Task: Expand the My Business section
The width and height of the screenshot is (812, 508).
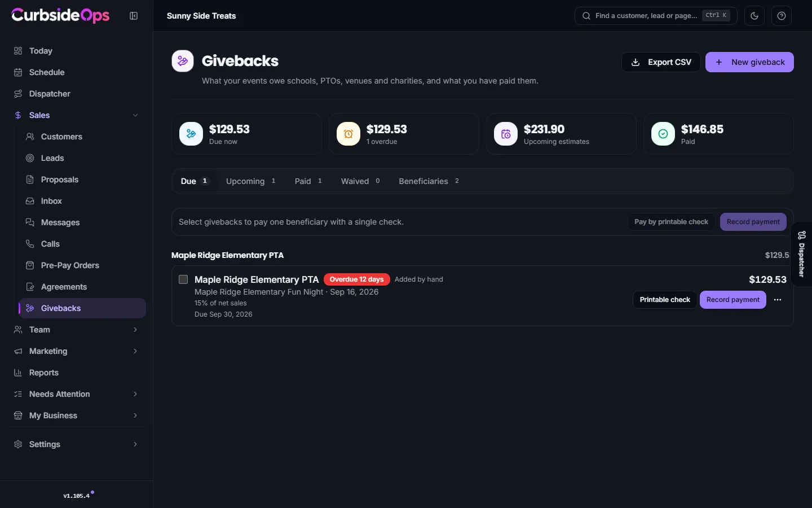Action: (x=76, y=415)
